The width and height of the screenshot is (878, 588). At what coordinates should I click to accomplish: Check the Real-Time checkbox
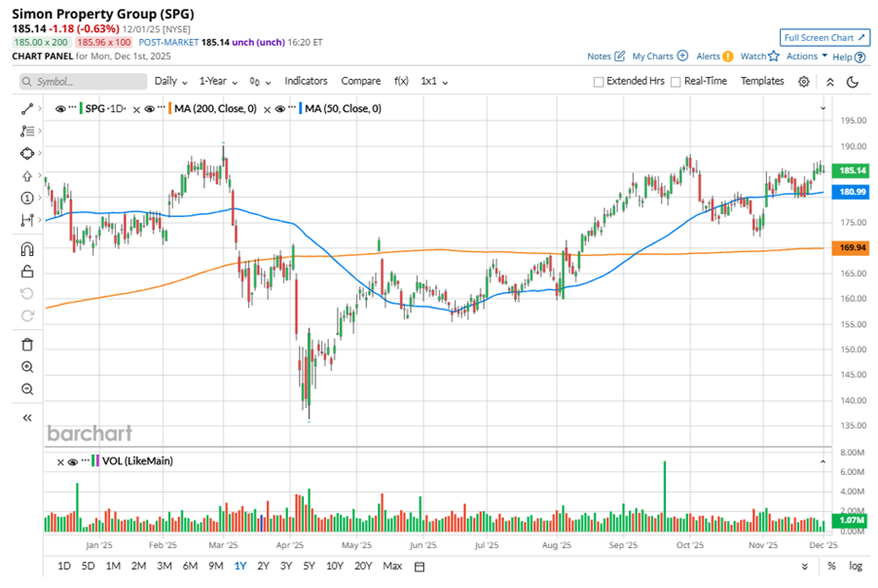coord(676,82)
